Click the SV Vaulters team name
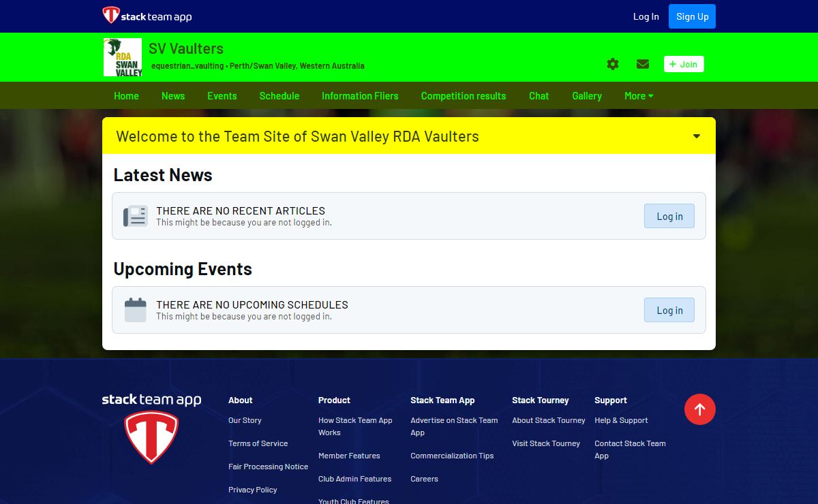Screen dimensions: 818x504 186,49
